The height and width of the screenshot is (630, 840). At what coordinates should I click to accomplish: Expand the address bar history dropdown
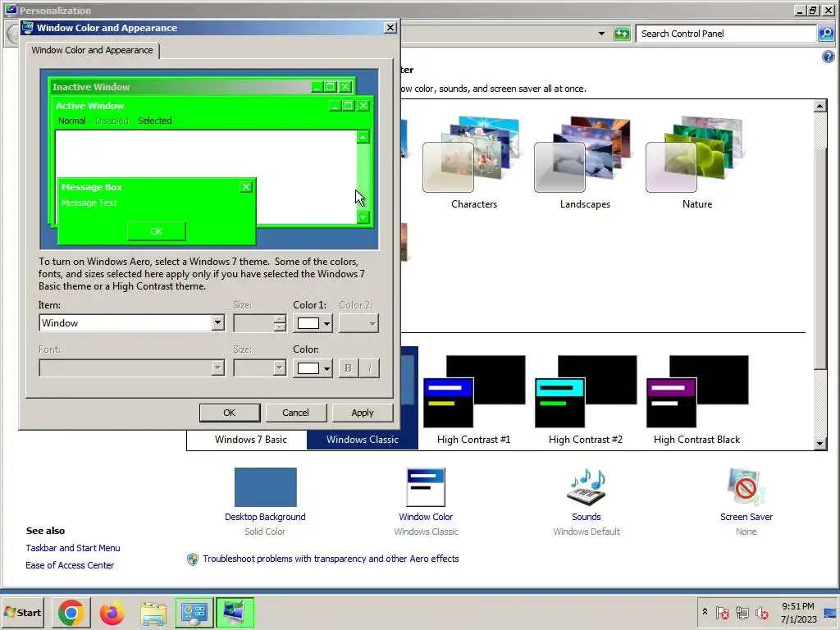601,34
